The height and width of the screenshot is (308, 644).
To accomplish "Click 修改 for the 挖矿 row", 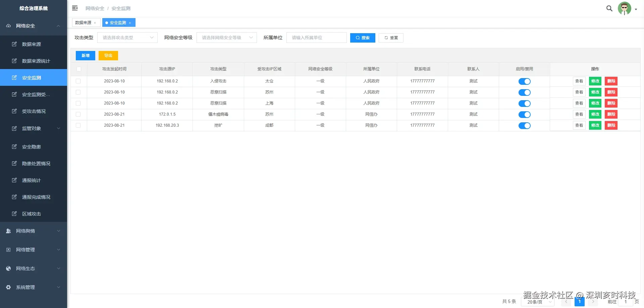I will [595, 125].
